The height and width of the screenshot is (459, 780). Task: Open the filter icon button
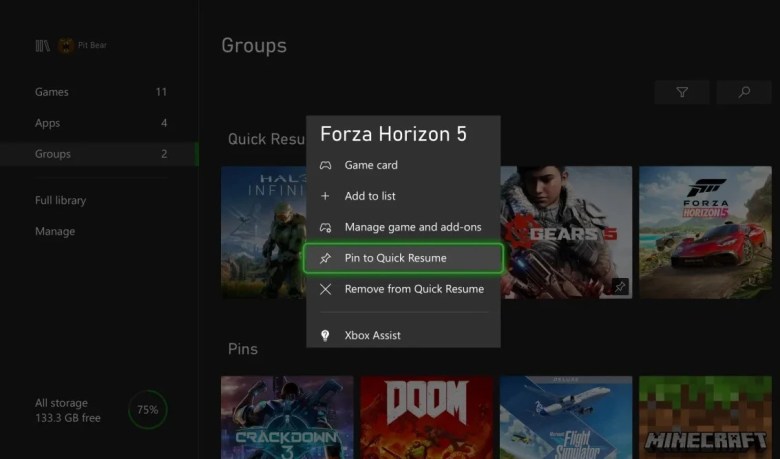(682, 92)
